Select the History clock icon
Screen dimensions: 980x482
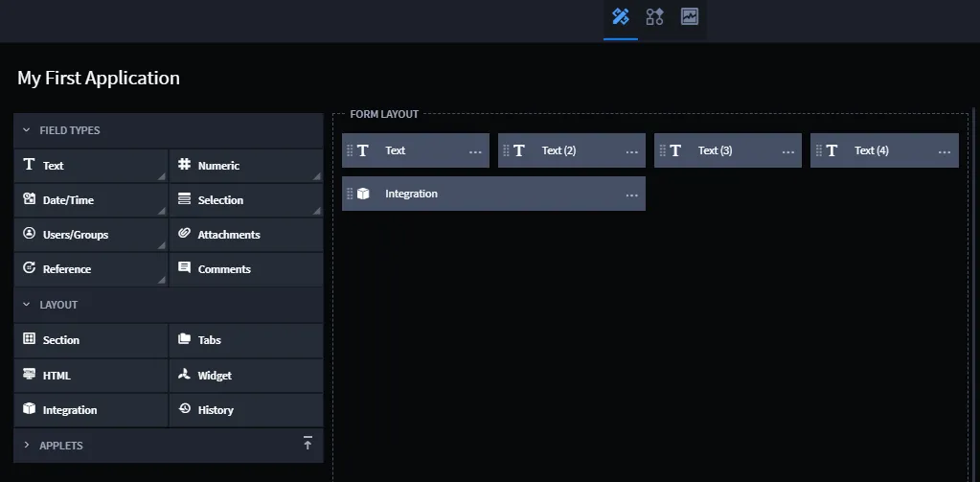184,408
